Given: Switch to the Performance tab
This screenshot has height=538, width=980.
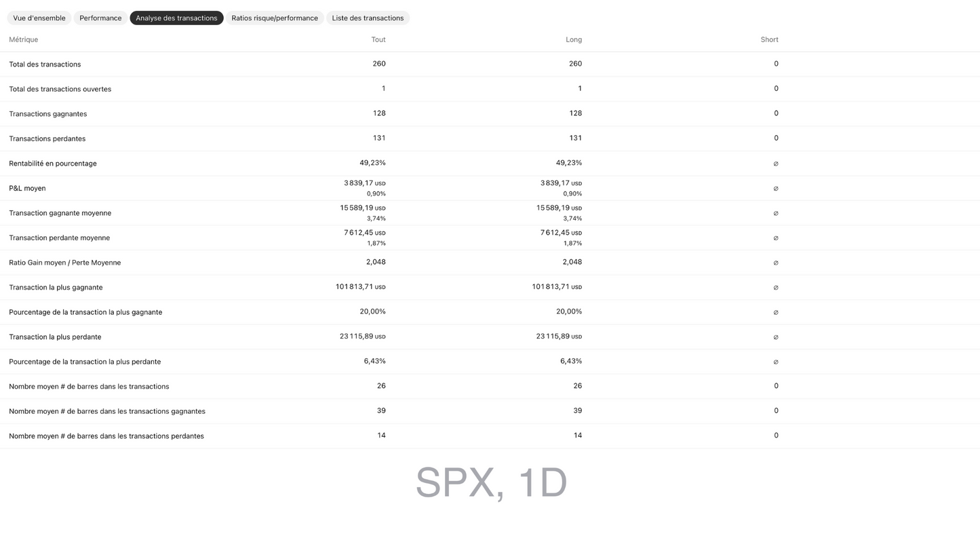Looking at the screenshot, I should [x=100, y=18].
